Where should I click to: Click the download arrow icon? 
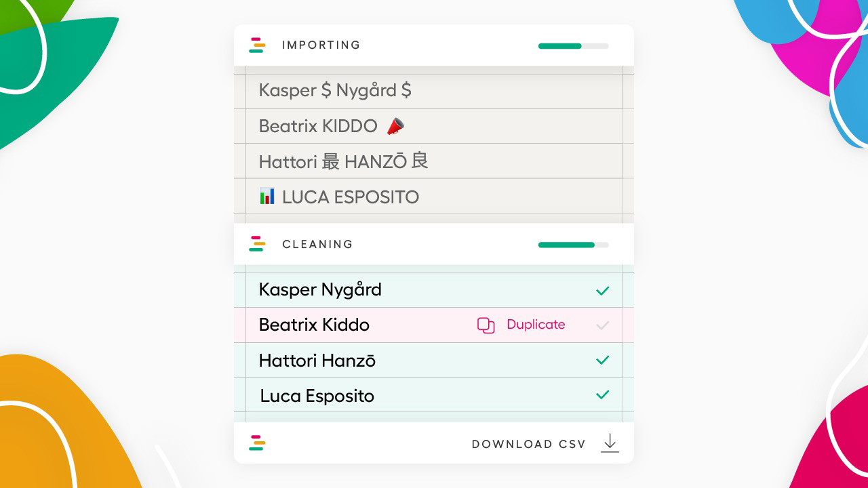tap(610, 443)
